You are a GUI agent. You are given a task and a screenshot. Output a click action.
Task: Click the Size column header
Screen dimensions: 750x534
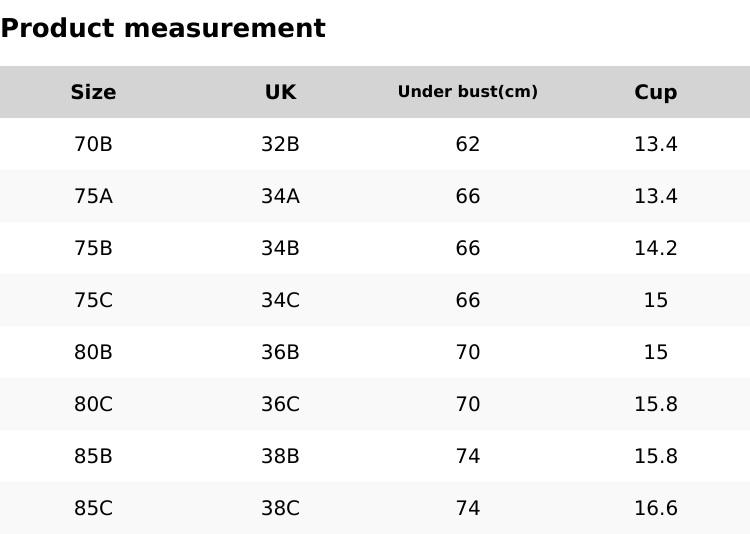[93, 92]
